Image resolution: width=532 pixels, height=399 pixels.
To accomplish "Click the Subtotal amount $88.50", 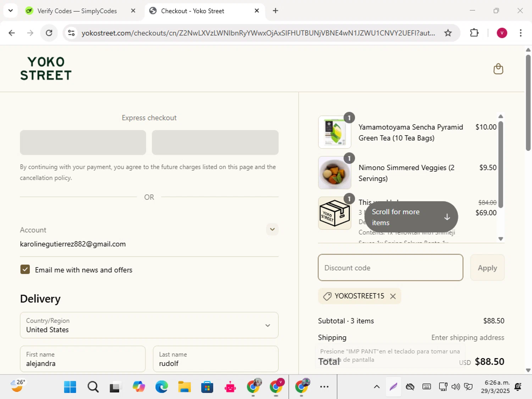I will pyautogui.click(x=494, y=321).
